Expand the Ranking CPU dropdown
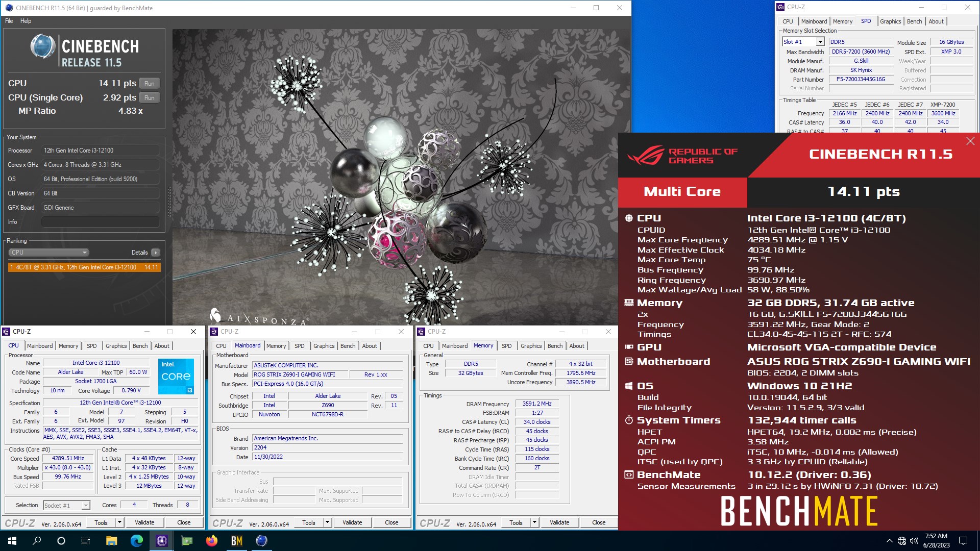 [49, 253]
